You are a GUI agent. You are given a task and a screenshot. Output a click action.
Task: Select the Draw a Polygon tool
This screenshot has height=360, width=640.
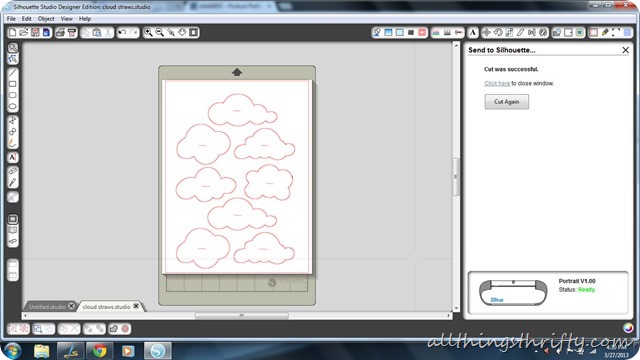point(13,120)
